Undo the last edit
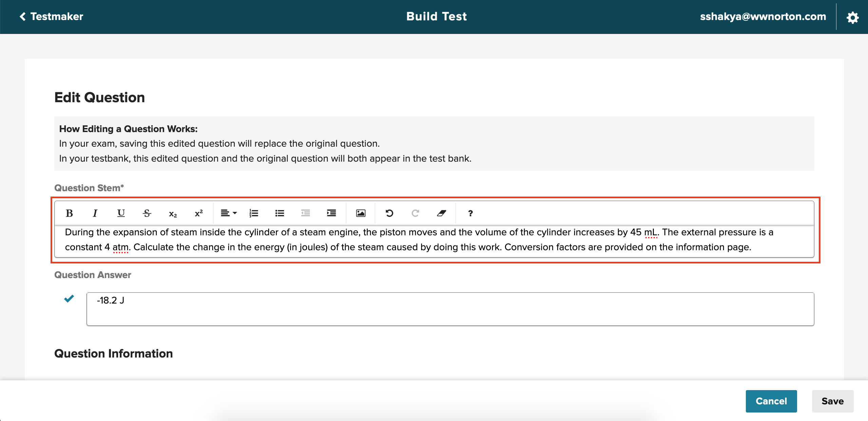The image size is (868, 421). pos(389,213)
